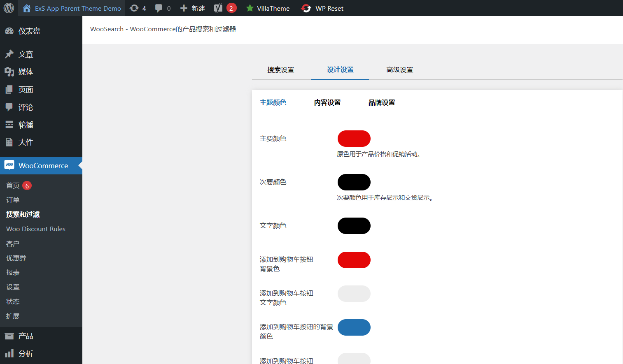Click the 次要颜色用于库存展示和交货展示 description text
This screenshot has height=364, width=623.
pos(385,198)
